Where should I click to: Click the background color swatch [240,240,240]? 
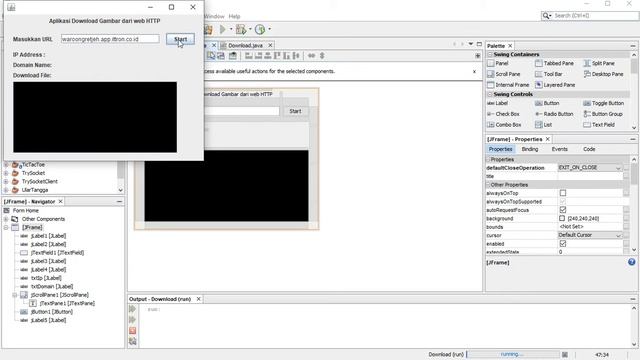coord(562,218)
